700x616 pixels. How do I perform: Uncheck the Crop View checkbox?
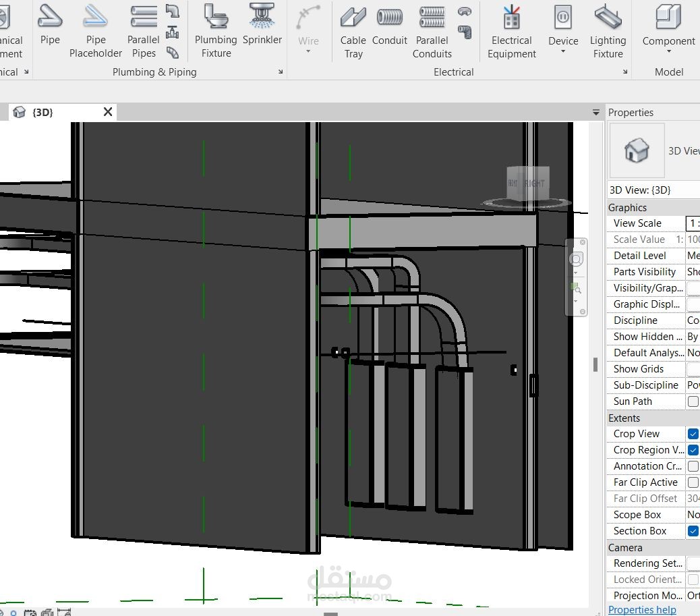[x=693, y=434]
